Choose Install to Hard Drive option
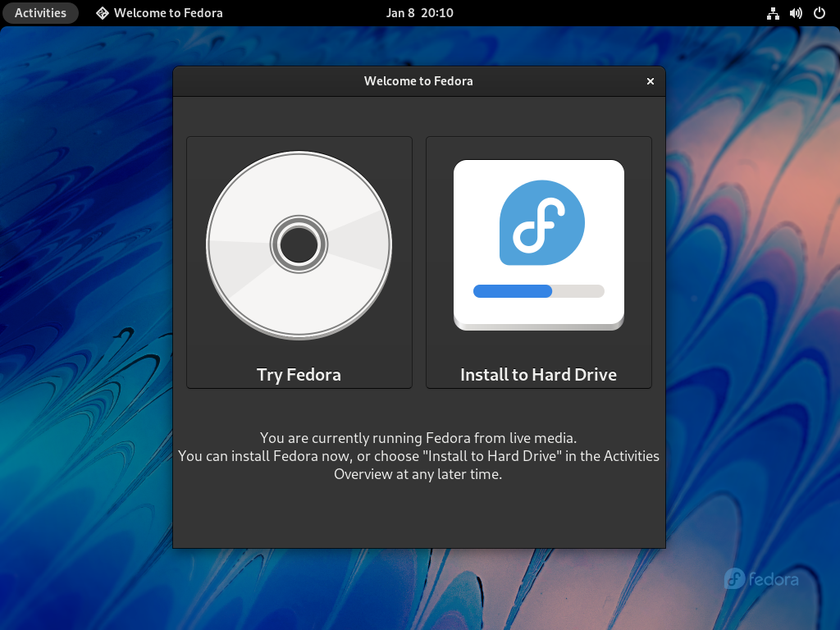Screen dimensions: 840x630 pyautogui.click(x=538, y=262)
